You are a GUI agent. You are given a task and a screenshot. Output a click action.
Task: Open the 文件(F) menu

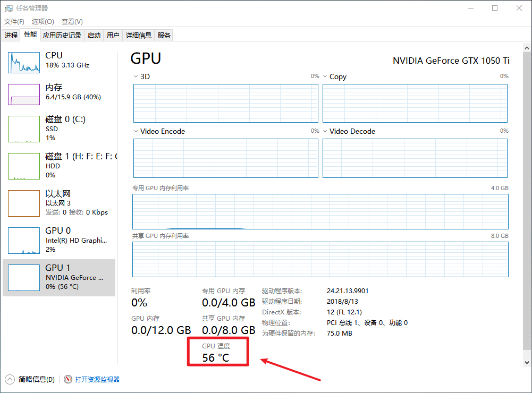coord(14,22)
